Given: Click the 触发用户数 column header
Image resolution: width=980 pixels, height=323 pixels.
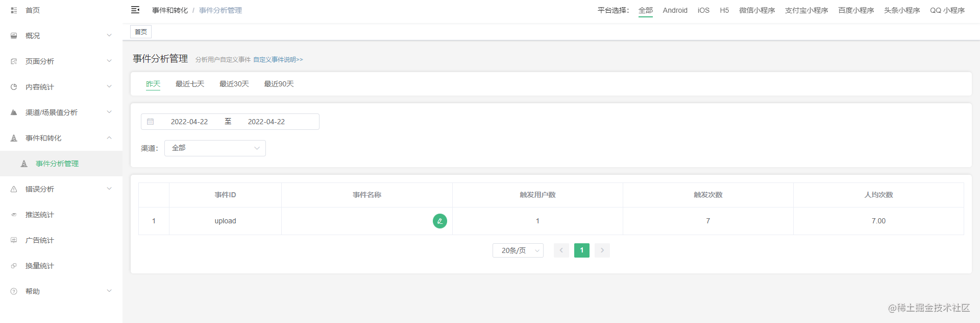Looking at the screenshot, I should 537,195.
